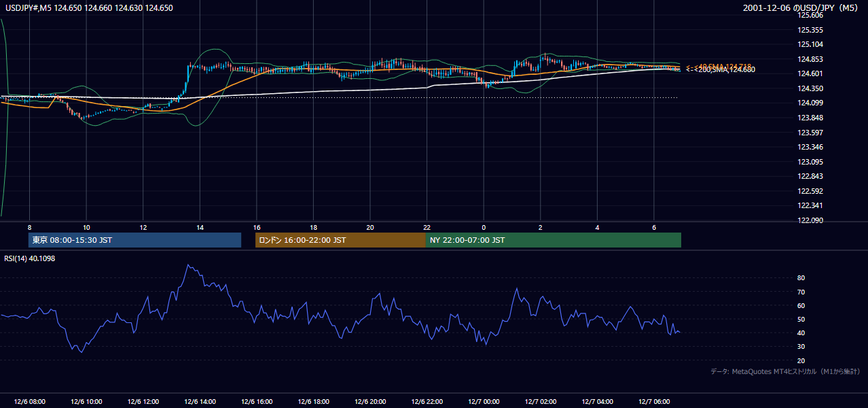Screen dimensions: 868x408
Task: Click the 200,SMA,124.680 moving average label
Action: click(721, 69)
